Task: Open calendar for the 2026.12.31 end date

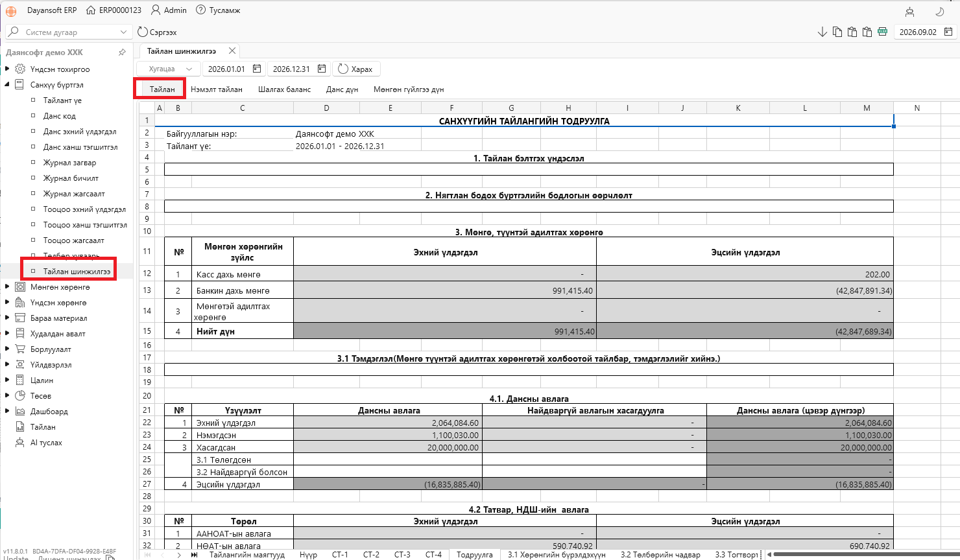Action: click(322, 69)
